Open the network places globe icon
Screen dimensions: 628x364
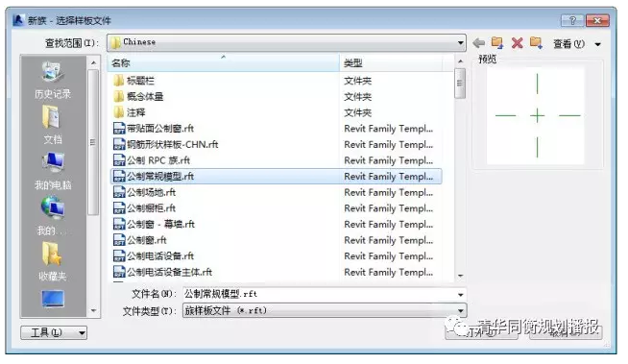pyautogui.click(x=53, y=207)
